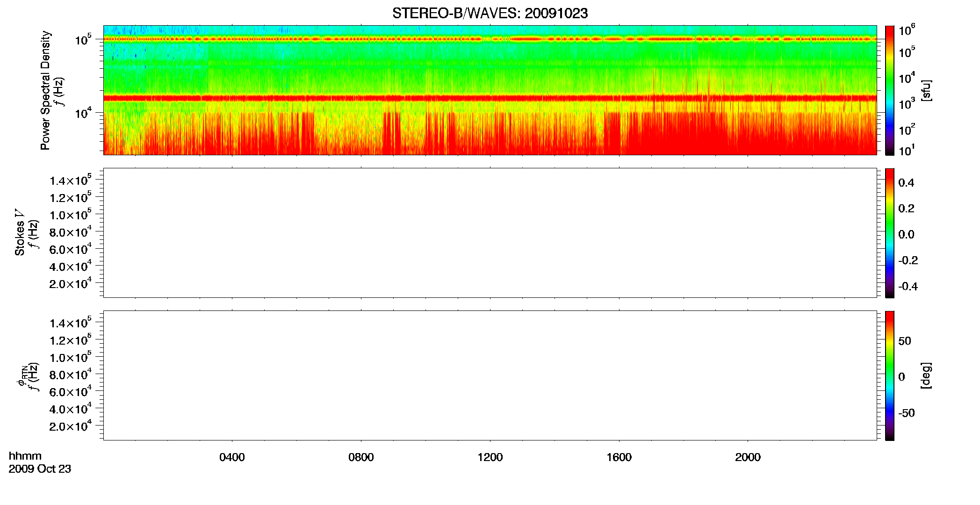
Task: Click the [sfu] unit label
Action: point(926,90)
